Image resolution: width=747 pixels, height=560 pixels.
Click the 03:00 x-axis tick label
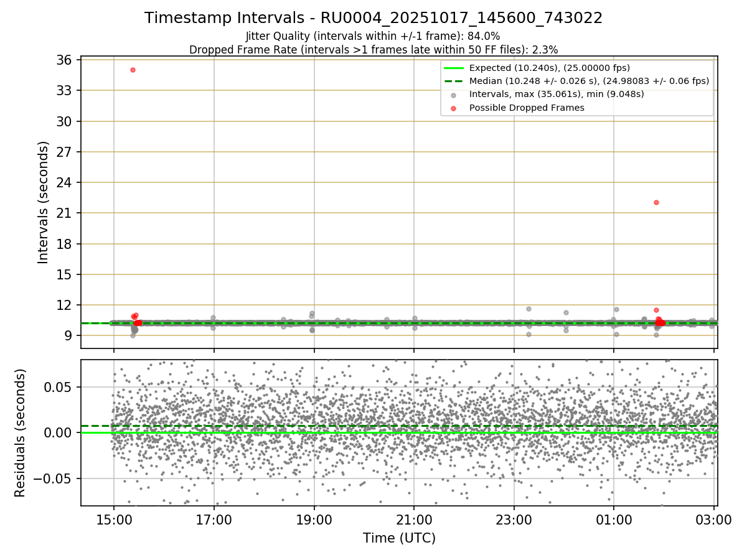[713, 519]
